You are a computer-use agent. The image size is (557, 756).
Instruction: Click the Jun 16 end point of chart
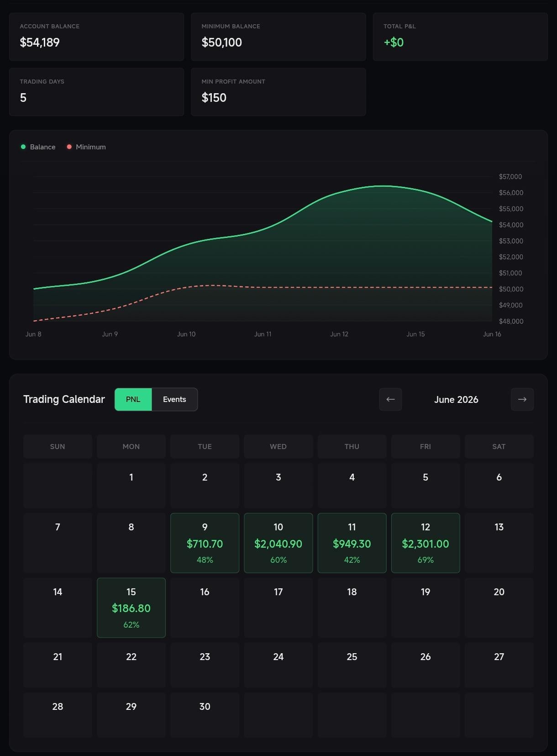pos(492,222)
